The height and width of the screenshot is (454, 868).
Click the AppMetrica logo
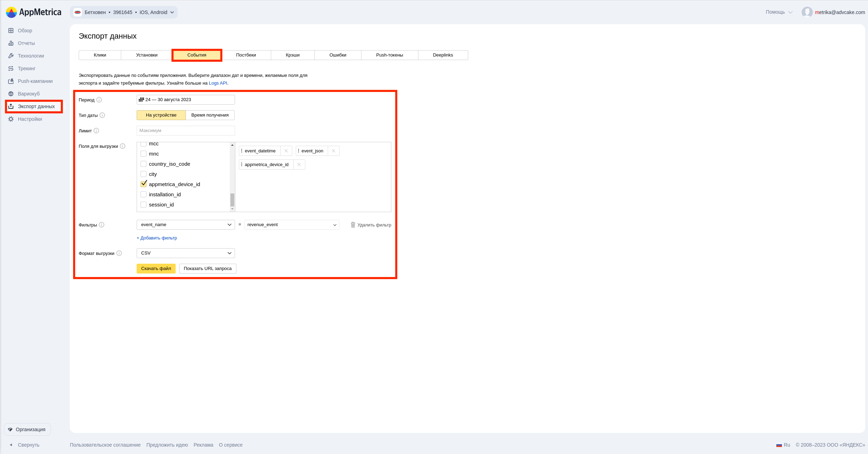(33, 12)
